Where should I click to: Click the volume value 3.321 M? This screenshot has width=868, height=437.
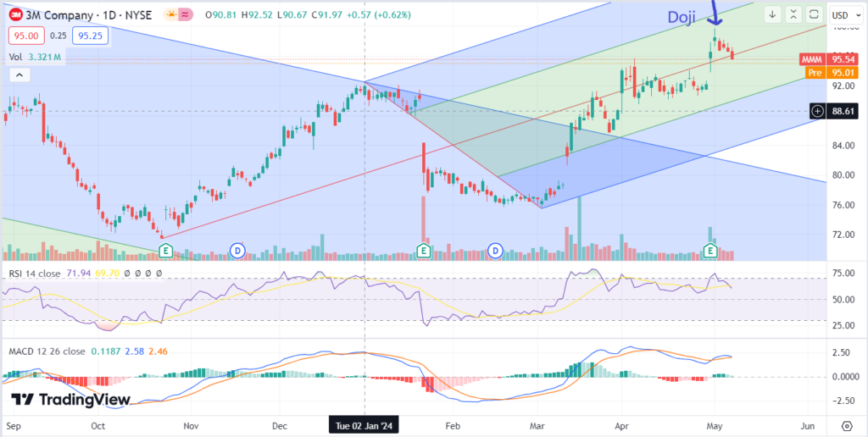pos(44,57)
